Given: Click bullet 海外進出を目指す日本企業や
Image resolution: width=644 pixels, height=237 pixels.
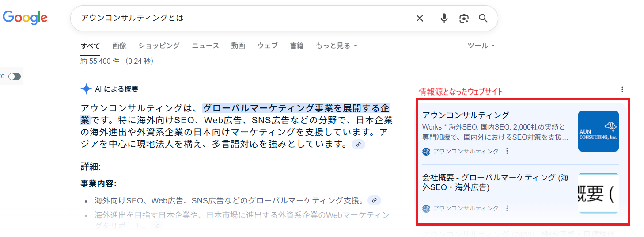Looking at the screenshot, I should pyautogui.click(x=242, y=220).
